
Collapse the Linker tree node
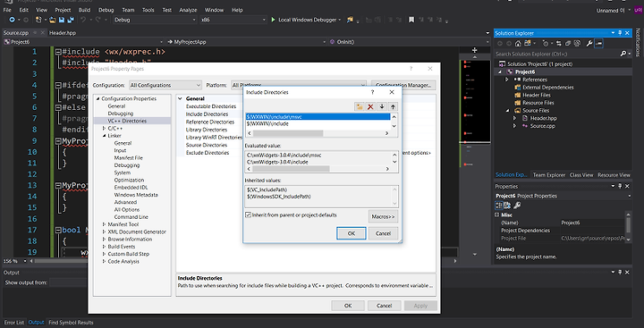click(105, 136)
